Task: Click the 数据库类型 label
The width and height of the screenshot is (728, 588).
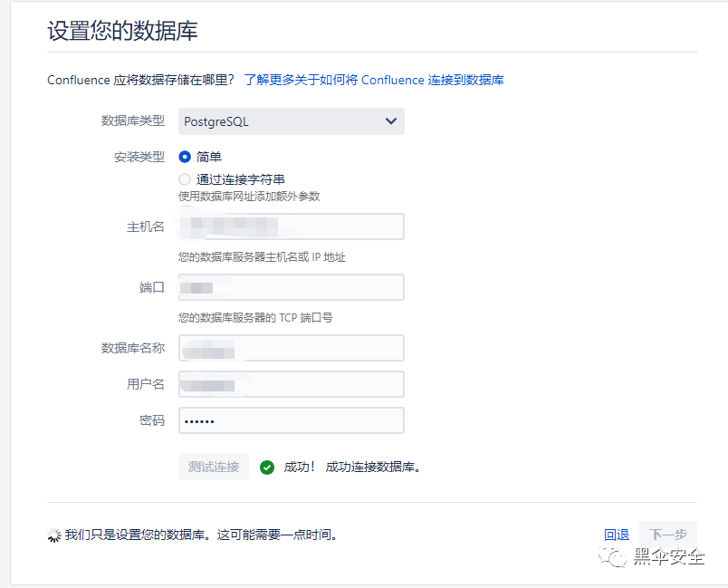Action: (x=133, y=120)
